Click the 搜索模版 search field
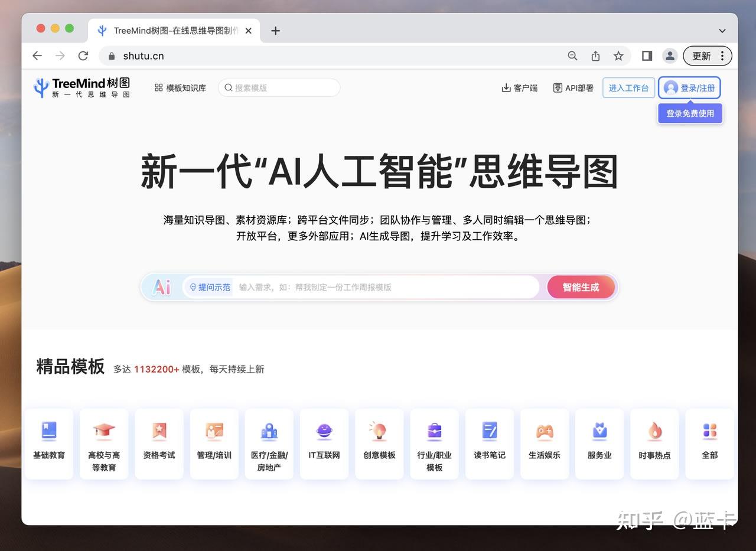 pos(278,87)
